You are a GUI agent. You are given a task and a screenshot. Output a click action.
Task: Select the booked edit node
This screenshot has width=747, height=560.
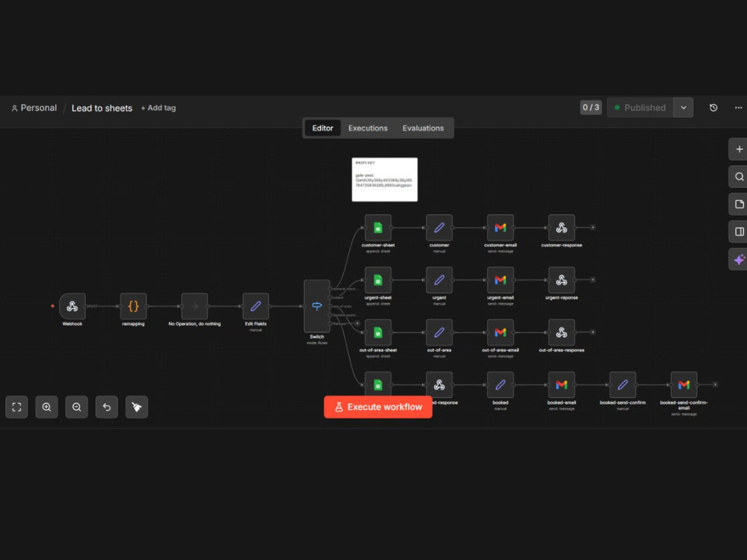pyautogui.click(x=500, y=385)
